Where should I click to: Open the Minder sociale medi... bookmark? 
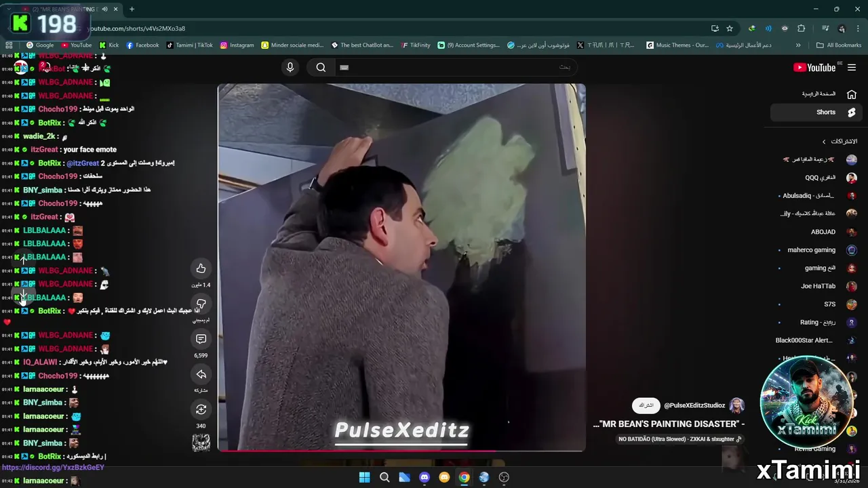[x=292, y=45]
